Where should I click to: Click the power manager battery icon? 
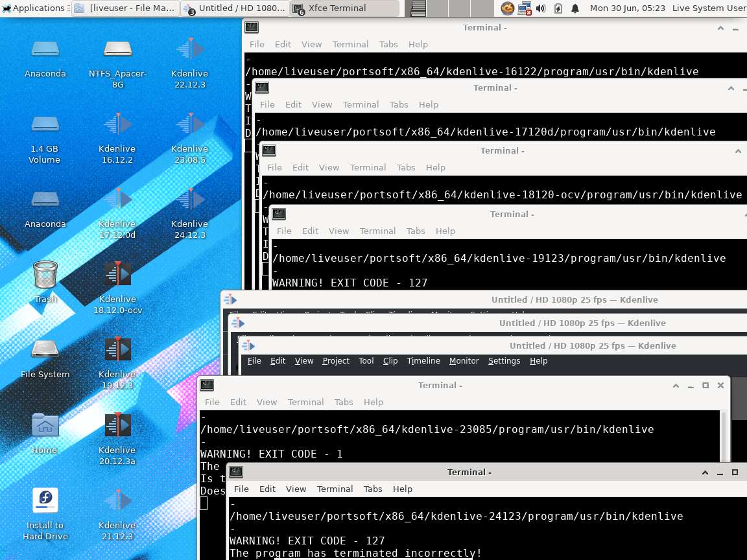pyautogui.click(x=558, y=8)
